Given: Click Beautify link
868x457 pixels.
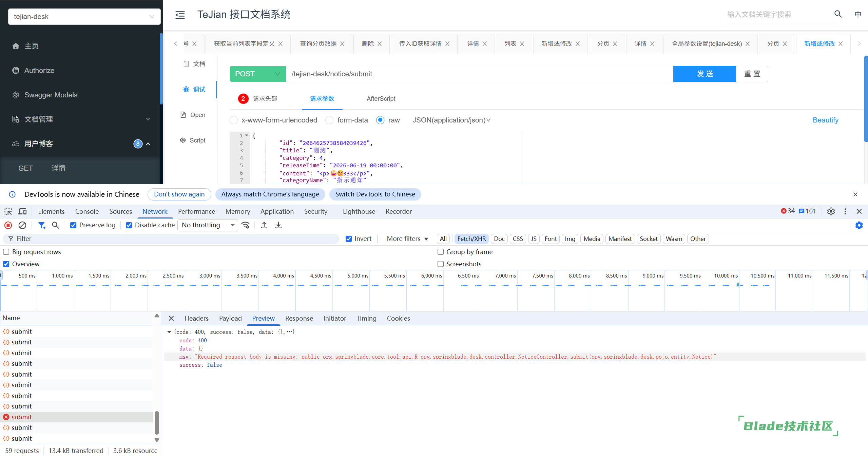Looking at the screenshot, I should coord(825,120).
